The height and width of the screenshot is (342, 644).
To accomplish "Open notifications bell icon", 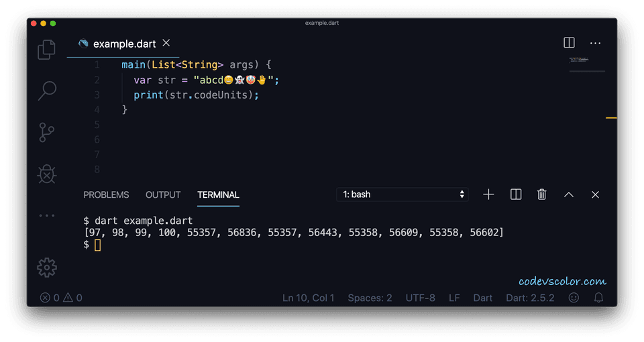I will [x=599, y=298].
